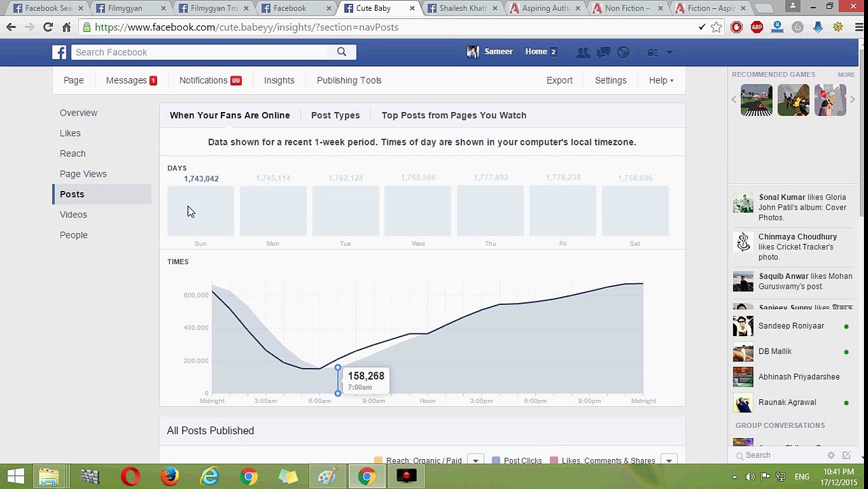This screenshot has width=868, height=489.
Task: Launch Firefox from taskbar
Action: tap(170, 477)
